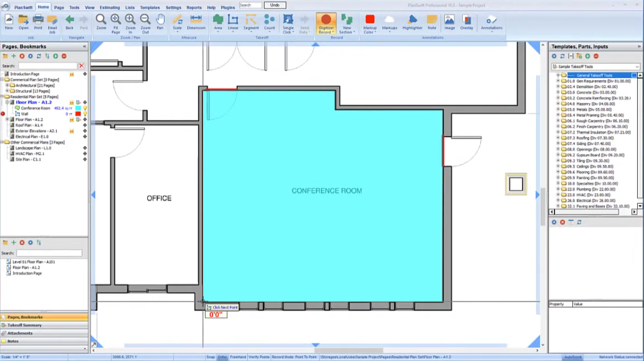Click the Fit Page zoom icon

coord(116,24)
